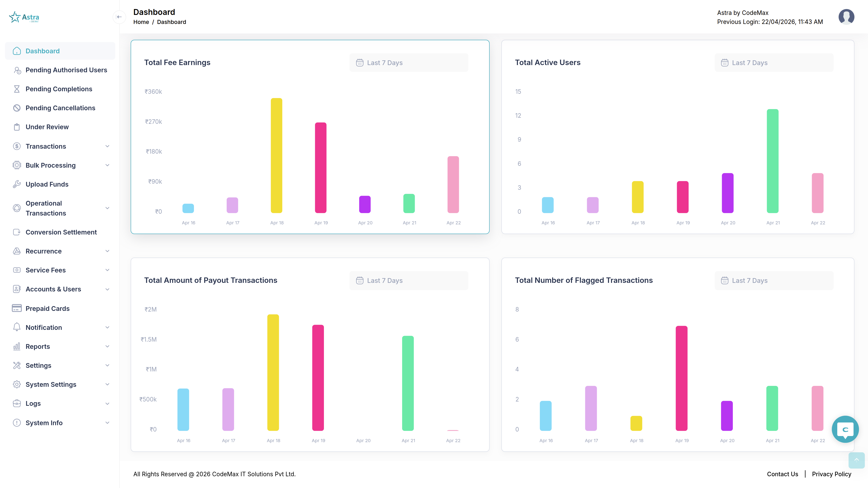Screen dimensions: 868x488
Task: Click the Recurrence icon
Action: coord(17,251)
